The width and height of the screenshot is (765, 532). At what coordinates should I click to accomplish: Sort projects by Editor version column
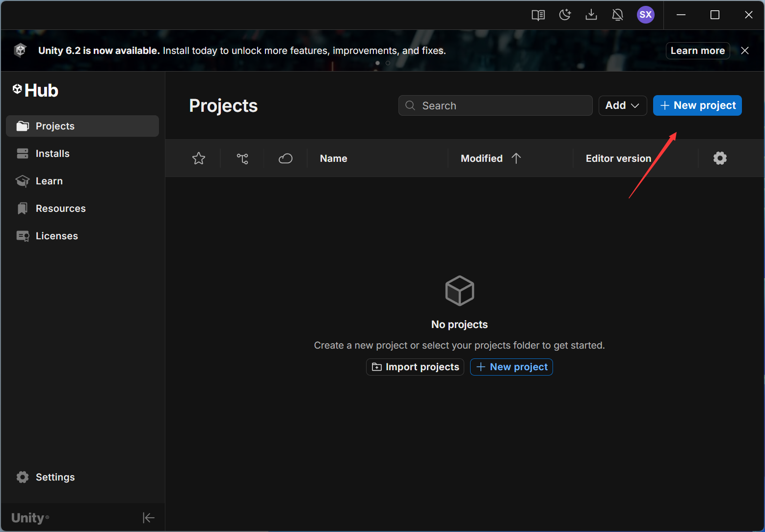618,158
